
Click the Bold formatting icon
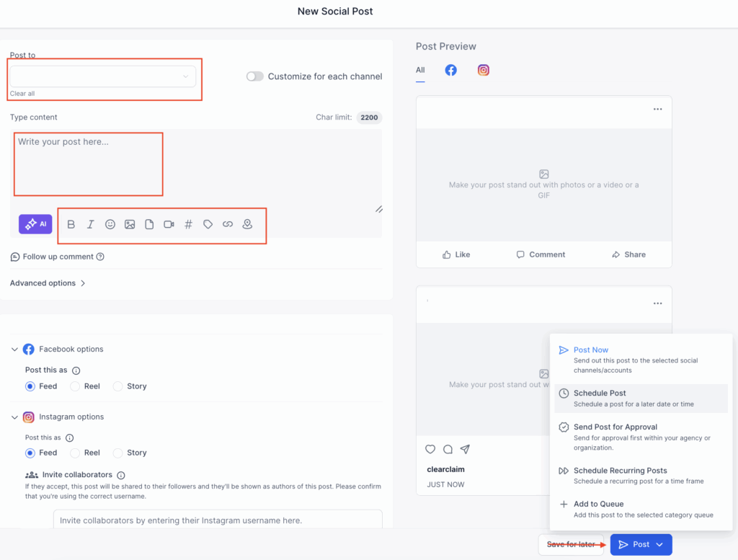(71, 224)
